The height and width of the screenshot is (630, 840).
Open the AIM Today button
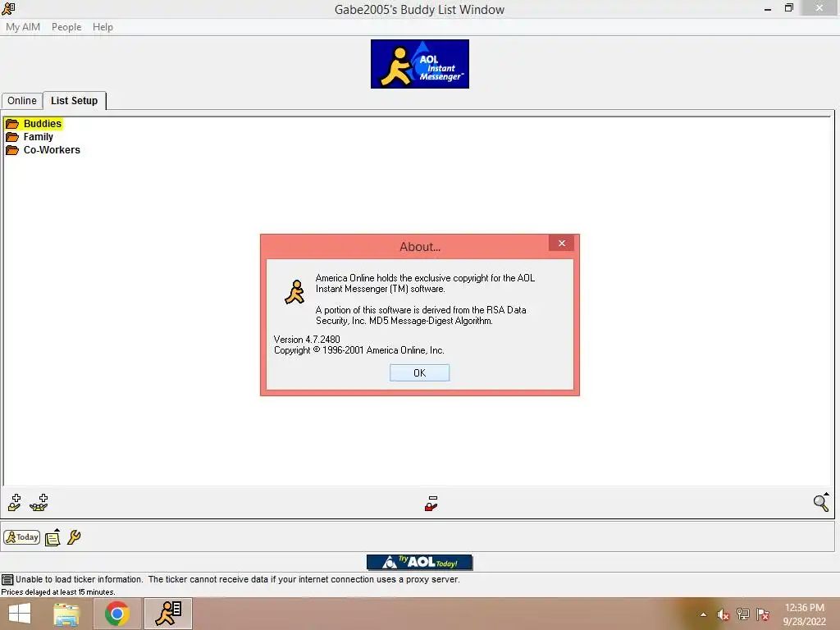[x=22, y=536]
